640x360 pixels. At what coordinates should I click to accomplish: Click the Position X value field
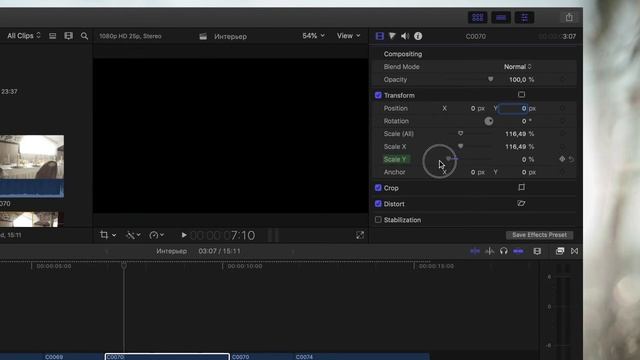[473, 108]
